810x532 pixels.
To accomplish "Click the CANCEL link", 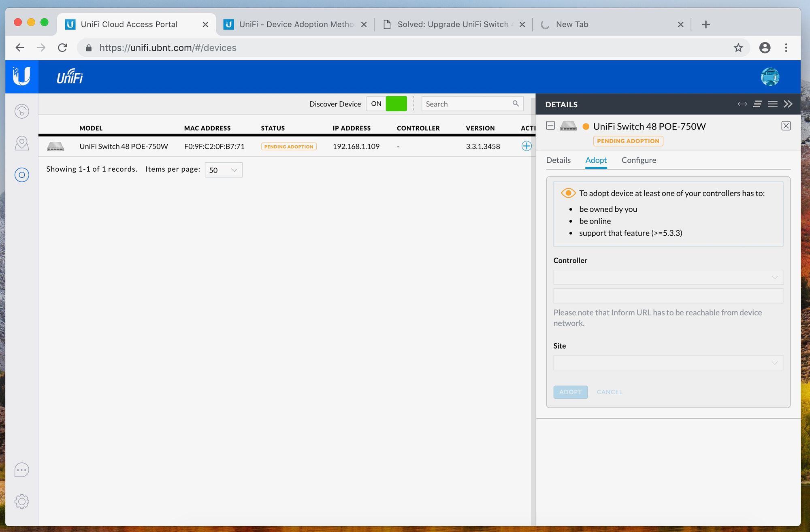I will coord(609,392).
